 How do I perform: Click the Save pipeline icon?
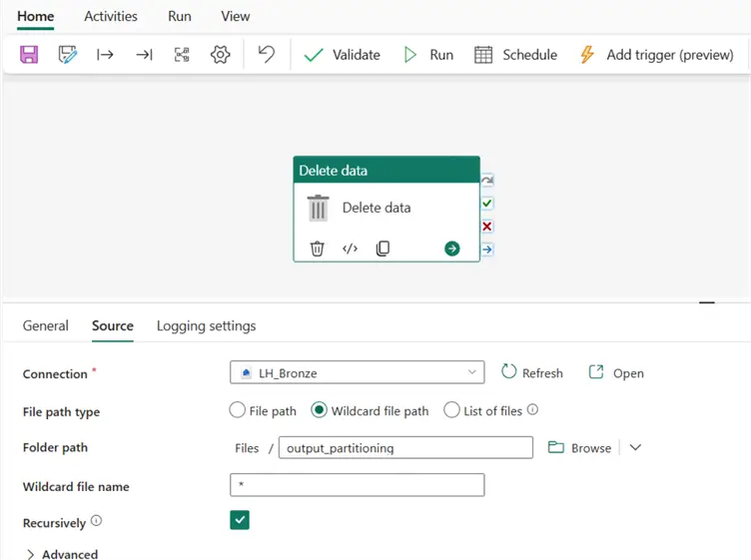pos(29,55)
